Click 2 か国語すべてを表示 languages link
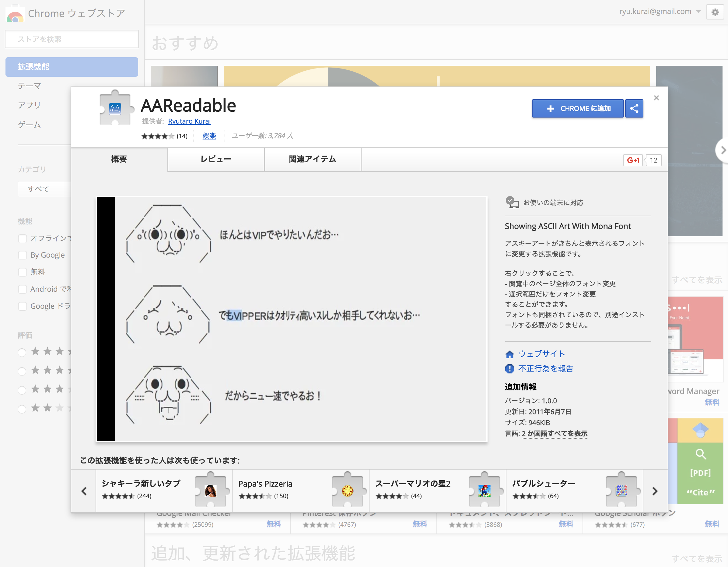Viewport: 728px width, 567px height. (554, 434)
